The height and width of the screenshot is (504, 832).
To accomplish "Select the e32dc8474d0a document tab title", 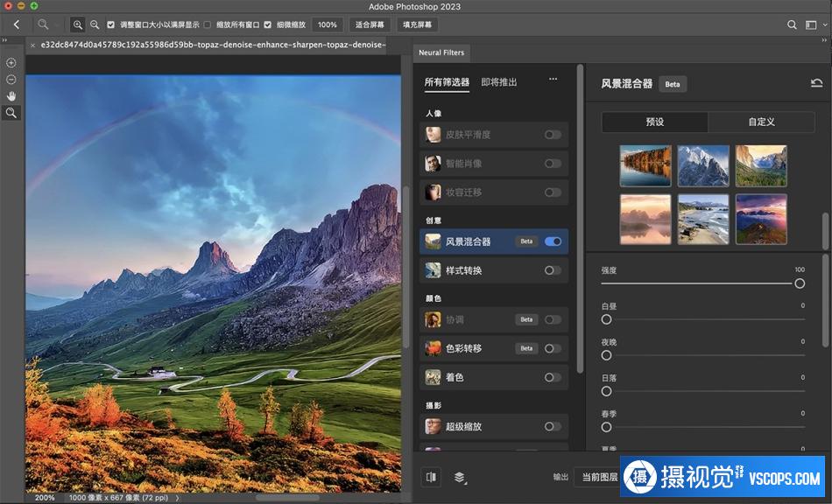I will pos(214,45).
